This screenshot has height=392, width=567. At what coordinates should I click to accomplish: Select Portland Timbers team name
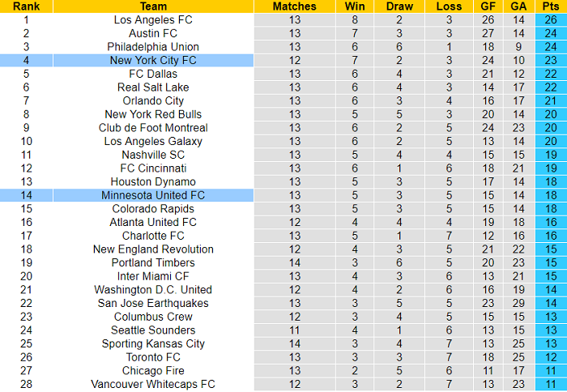point(153,263)
